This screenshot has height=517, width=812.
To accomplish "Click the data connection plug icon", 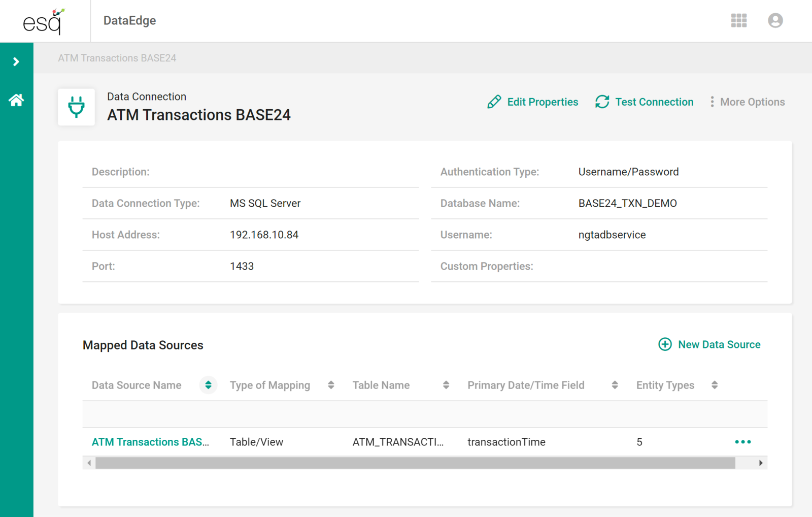I will (76, 107).
